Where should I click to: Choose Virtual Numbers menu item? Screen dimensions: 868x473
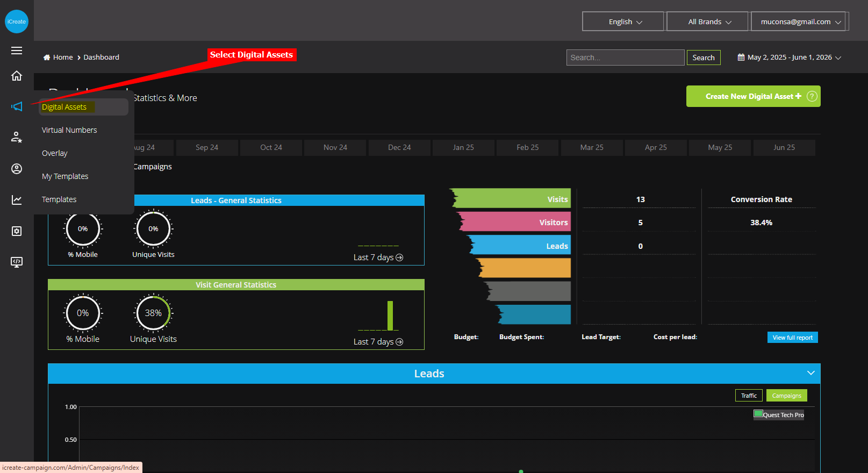coord(69,130)
